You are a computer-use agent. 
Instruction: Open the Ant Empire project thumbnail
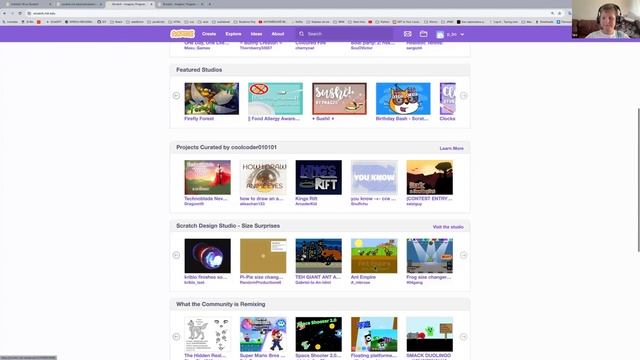pos(374,256)
